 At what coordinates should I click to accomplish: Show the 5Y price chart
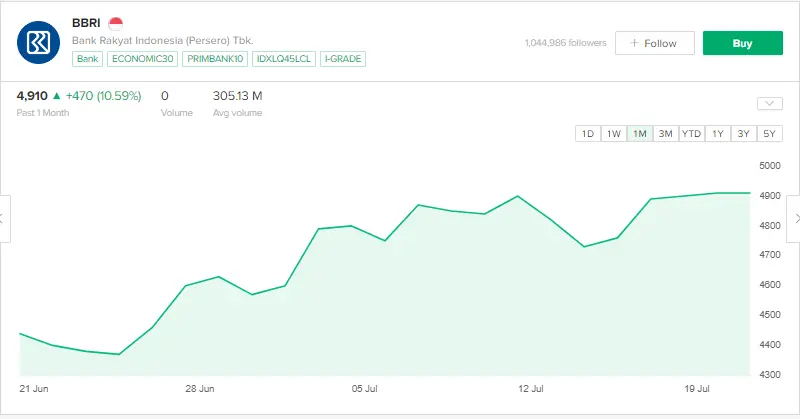pos(769,134)
